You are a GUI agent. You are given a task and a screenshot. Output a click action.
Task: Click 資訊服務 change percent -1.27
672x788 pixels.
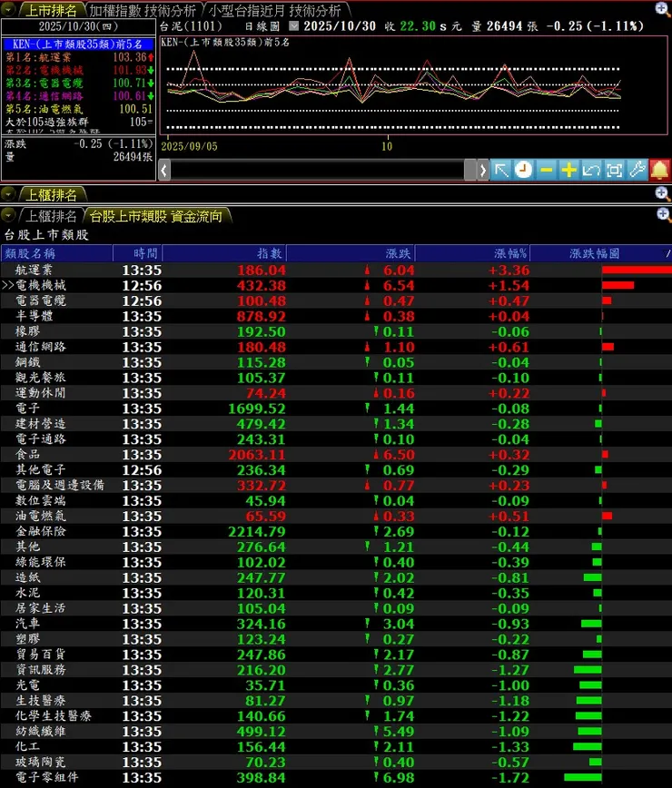click(x=510, y=670)
